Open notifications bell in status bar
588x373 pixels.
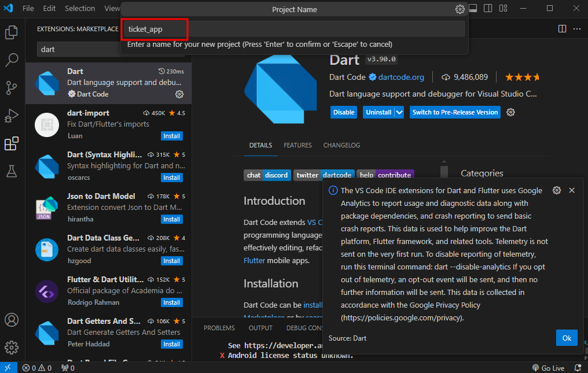pyautogui.click(x=578, y=368)
